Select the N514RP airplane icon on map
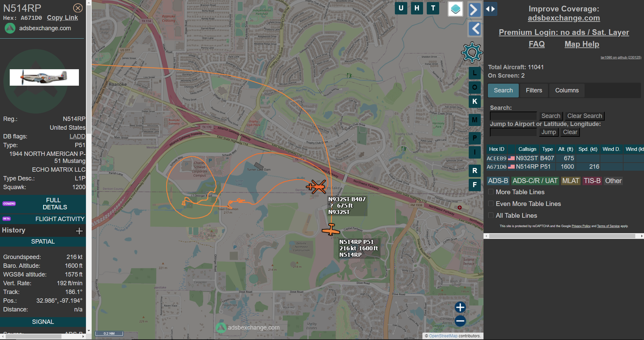644x340 pixels. [331, 229]
